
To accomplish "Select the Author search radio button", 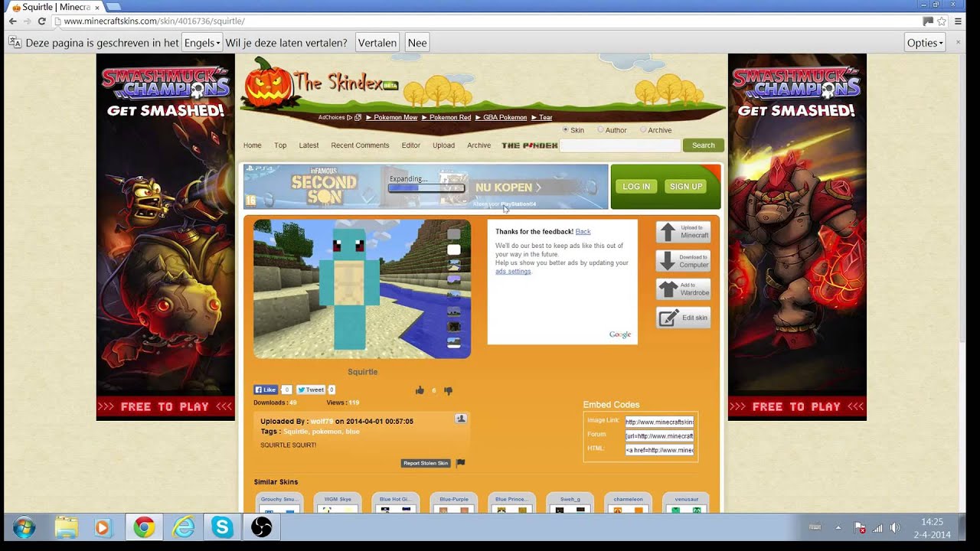I will 600,130.
